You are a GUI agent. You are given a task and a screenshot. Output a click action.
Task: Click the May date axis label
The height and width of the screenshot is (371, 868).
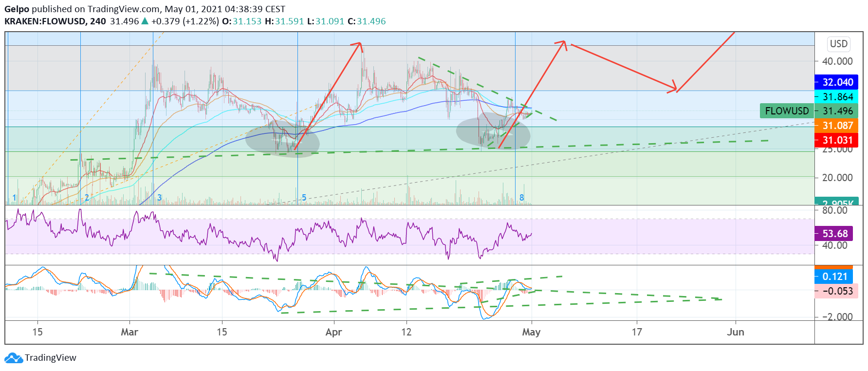coord(531,332)
